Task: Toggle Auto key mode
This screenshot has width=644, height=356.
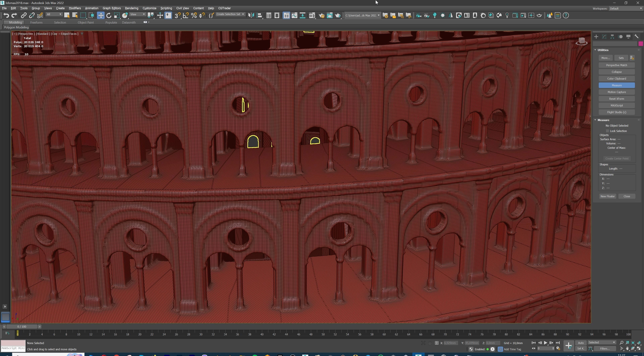Action: click(x=581, y=343)
